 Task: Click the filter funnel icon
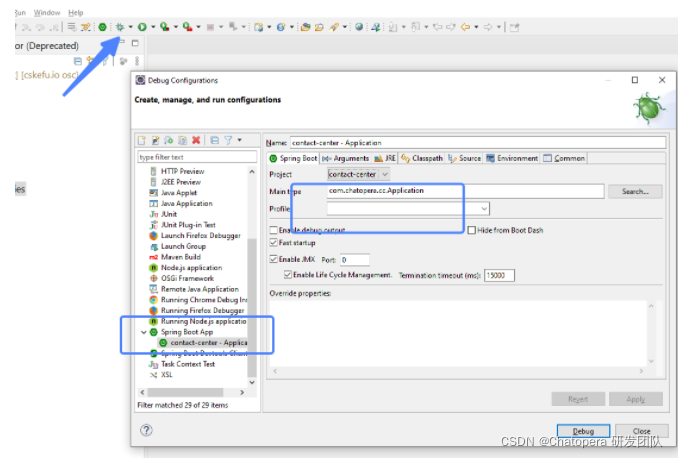click(x=228, y=140)
